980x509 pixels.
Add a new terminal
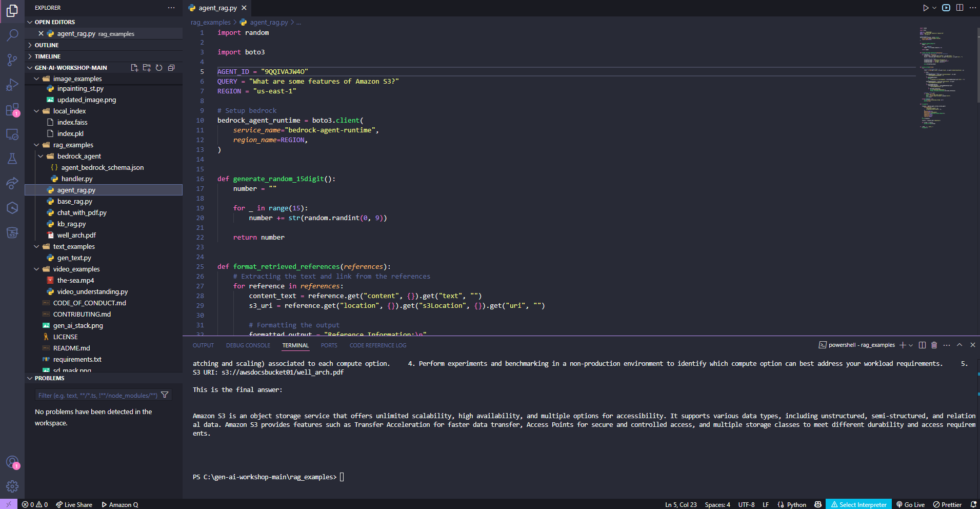click(x=903, y=345)
